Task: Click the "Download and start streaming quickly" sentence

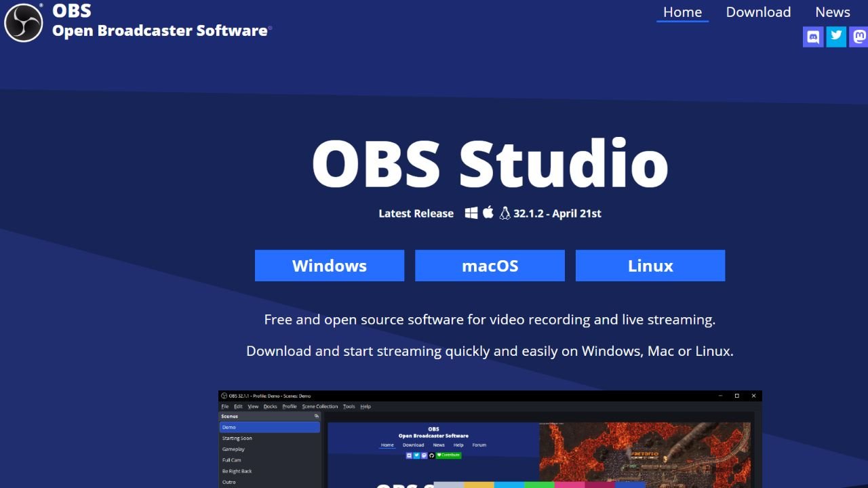Action: 490,351
